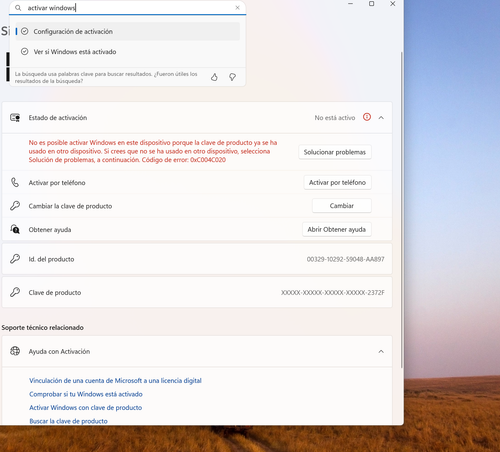This screenshot has height=452, width=500.
Task: Click the Cambiar la clave de producto label
Action: (x=70, y=206)
